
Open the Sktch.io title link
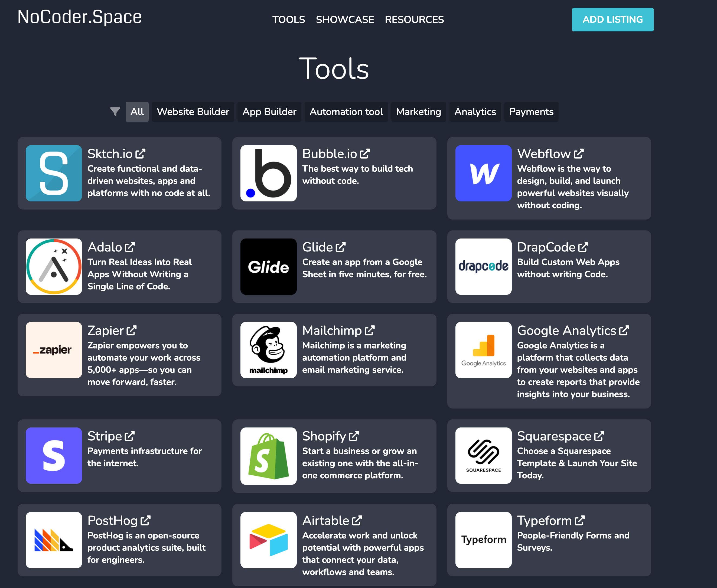110,154
